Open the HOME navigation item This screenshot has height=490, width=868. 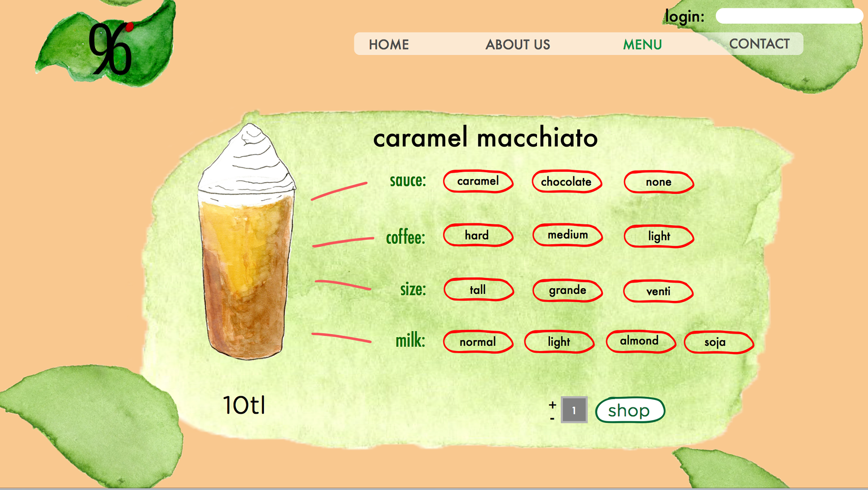pos(389,44)
